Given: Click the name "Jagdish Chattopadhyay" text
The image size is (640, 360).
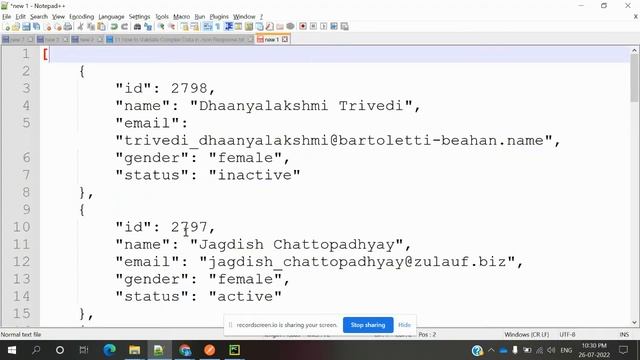Looking at the screenshot, I should pyautogui.click(x=296, y=244).
